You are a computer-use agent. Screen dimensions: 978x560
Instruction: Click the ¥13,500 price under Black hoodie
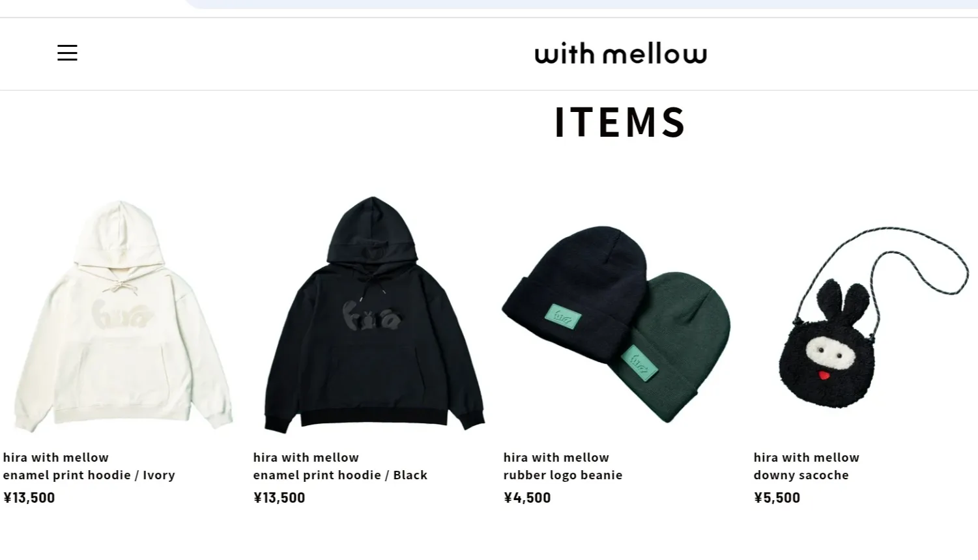pos(279,497)
